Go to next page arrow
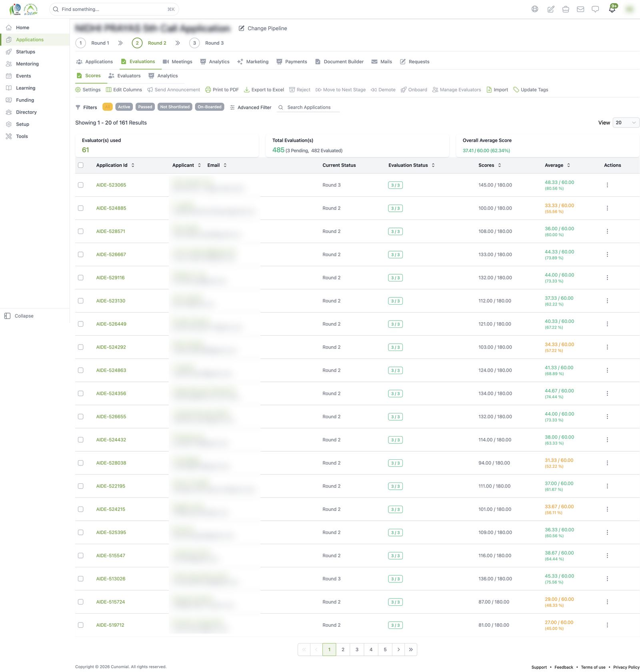This screenshot has height=672, width=640. [x=398, y=650]
